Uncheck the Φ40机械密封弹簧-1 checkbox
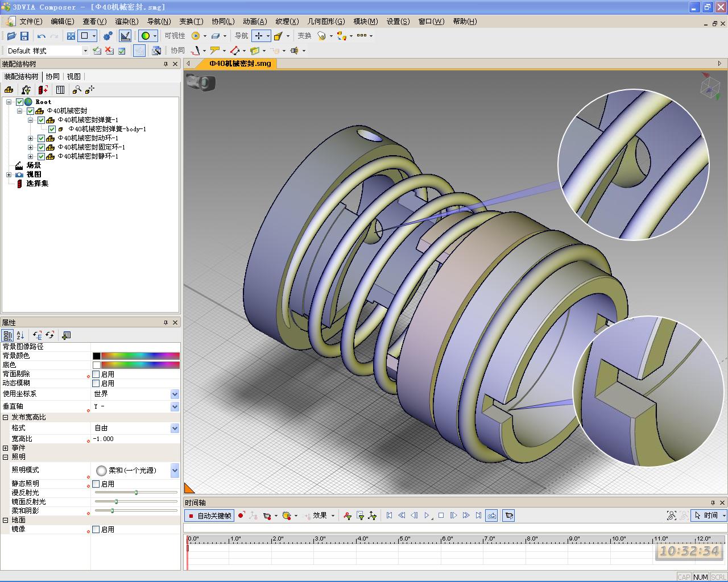Image resolution: width=728 pixels, height=582 pixels. point(41,120)
